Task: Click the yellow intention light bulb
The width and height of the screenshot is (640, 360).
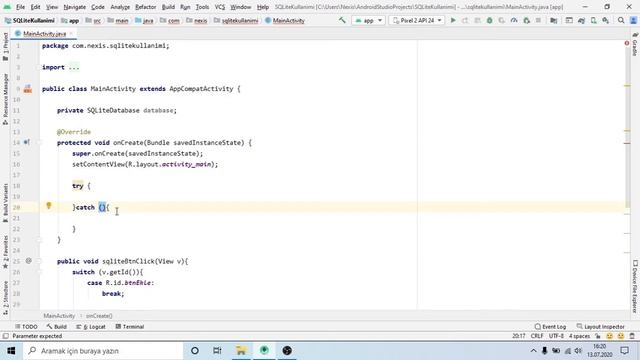Action: [x=49, y=206]
